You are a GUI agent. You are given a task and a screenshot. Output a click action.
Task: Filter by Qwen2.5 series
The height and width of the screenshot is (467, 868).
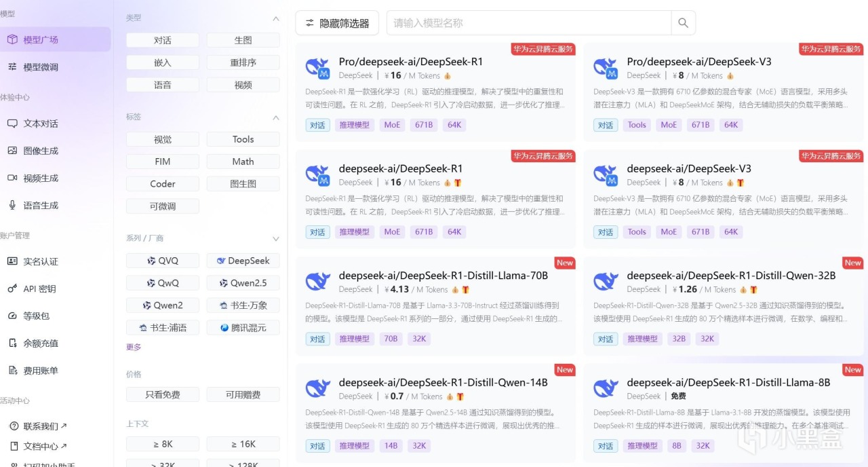pyautogui.click(x=243, y=283)
